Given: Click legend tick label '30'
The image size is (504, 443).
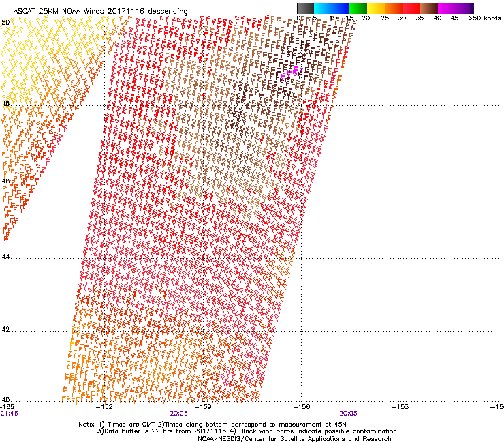Looking at the screenshot, I should click(402, 18).
